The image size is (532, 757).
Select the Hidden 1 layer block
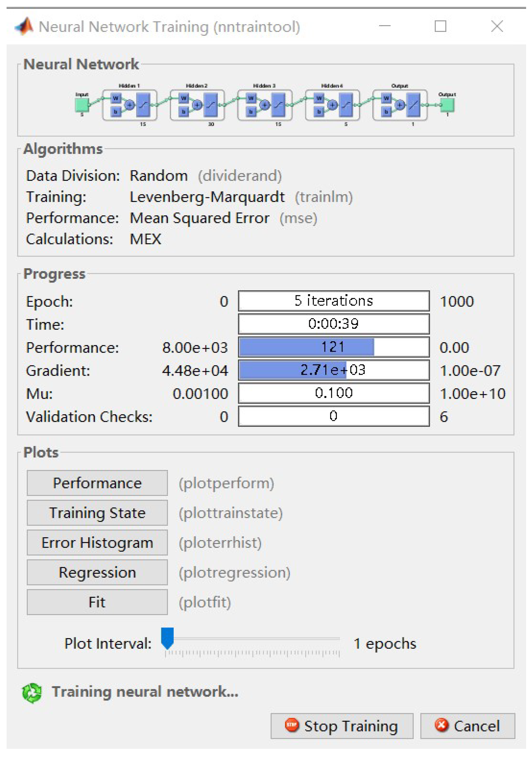tap(129, 105)
